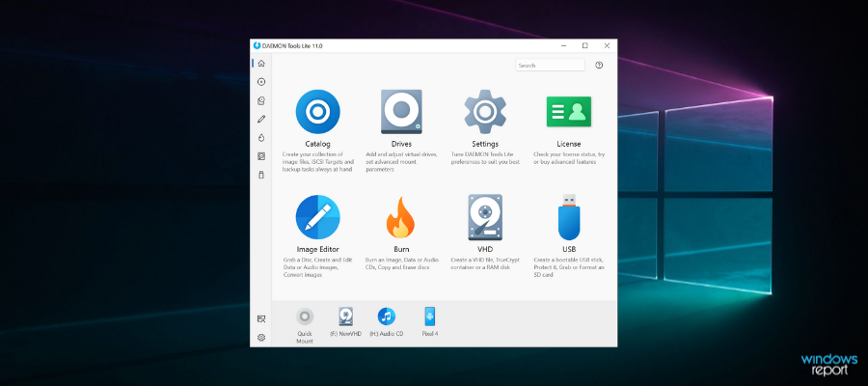Launch the Image Editor pencil icon
The width and height of the screenshot is (868, 386).
coord(317,217)
